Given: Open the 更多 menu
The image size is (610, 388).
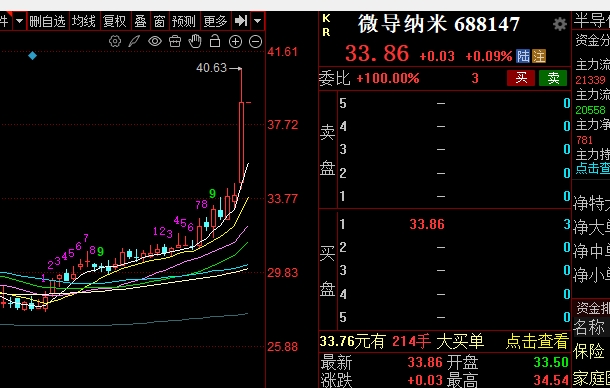Looking at the screenshot, I should pyautogui.click(x=215, y=21).
